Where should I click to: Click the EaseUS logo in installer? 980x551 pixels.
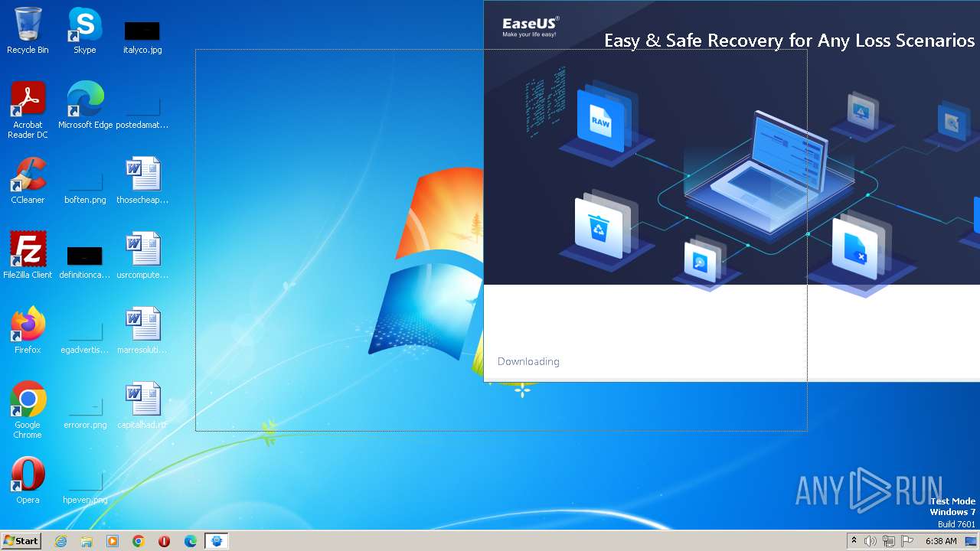click(531, 26)
